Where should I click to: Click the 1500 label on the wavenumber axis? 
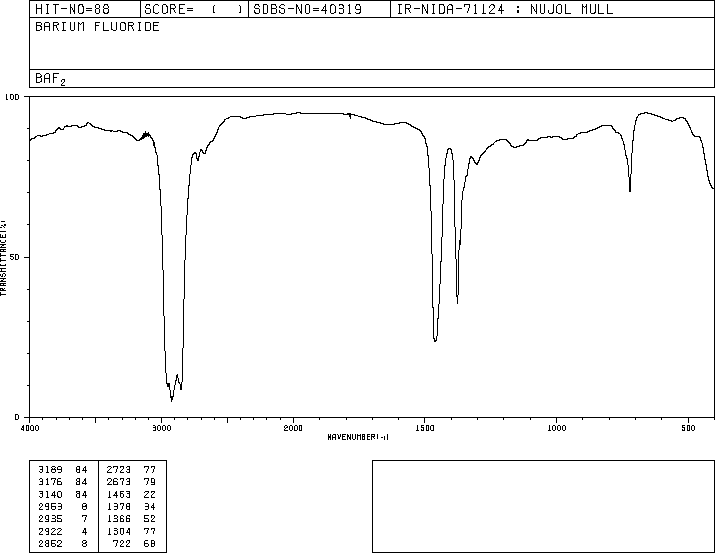point(425,428)
